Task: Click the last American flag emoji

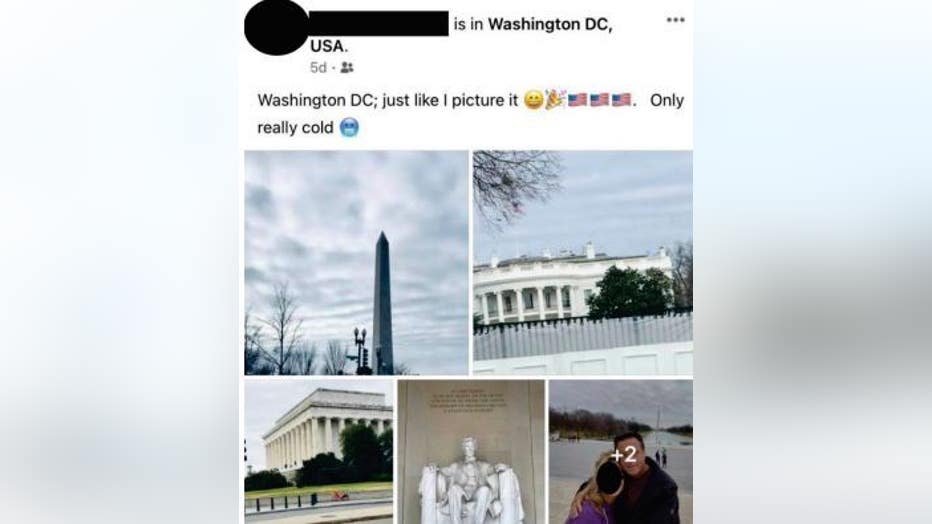Action: [621, 99]
